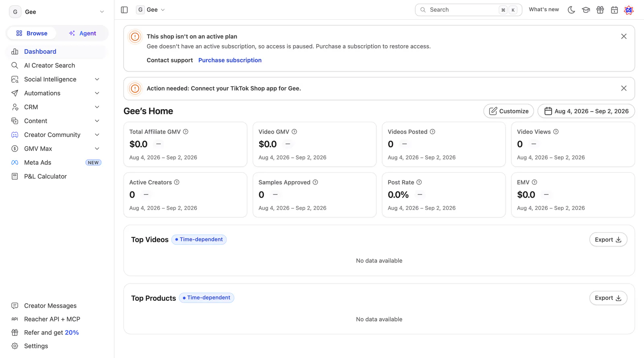The width and height of the screenshot is (644, 358).
Task: Expand the Social Intelligence menu
Action: 56,79
